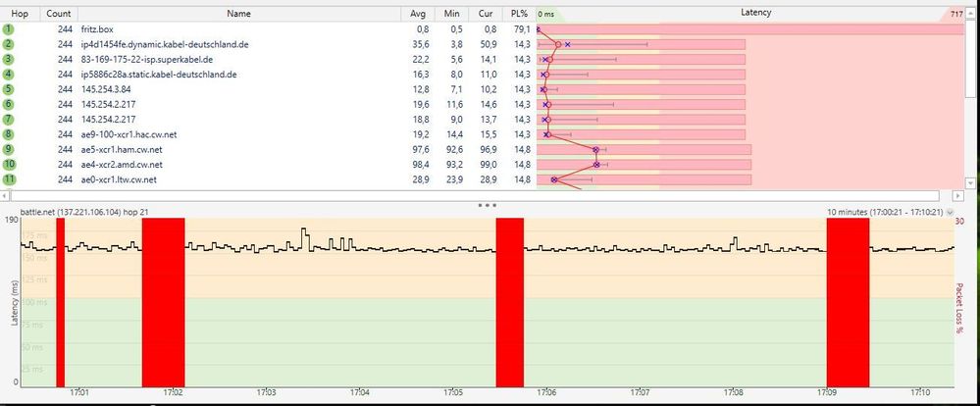
Task: Select the hop 3 green circle icon
Action: [x=8, y=60]
